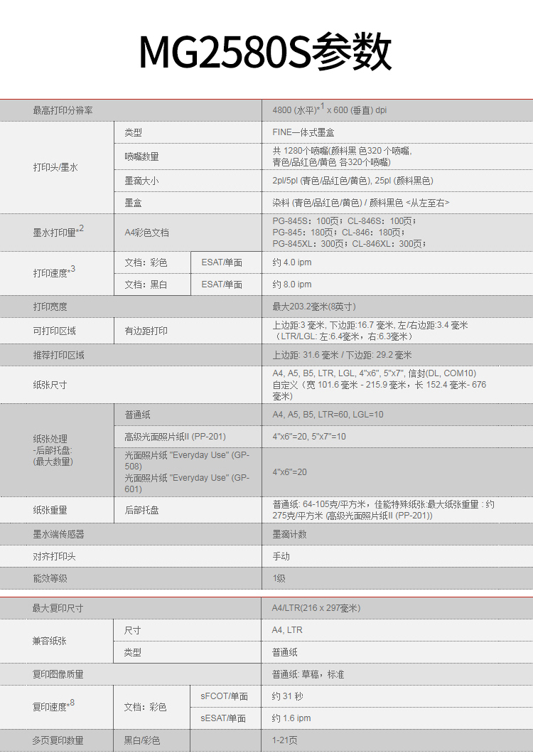This screenshot has height=756, width=533.
Task: Click the 2pl/5pl ink droplet value
Action: click(x=352, y=181)
